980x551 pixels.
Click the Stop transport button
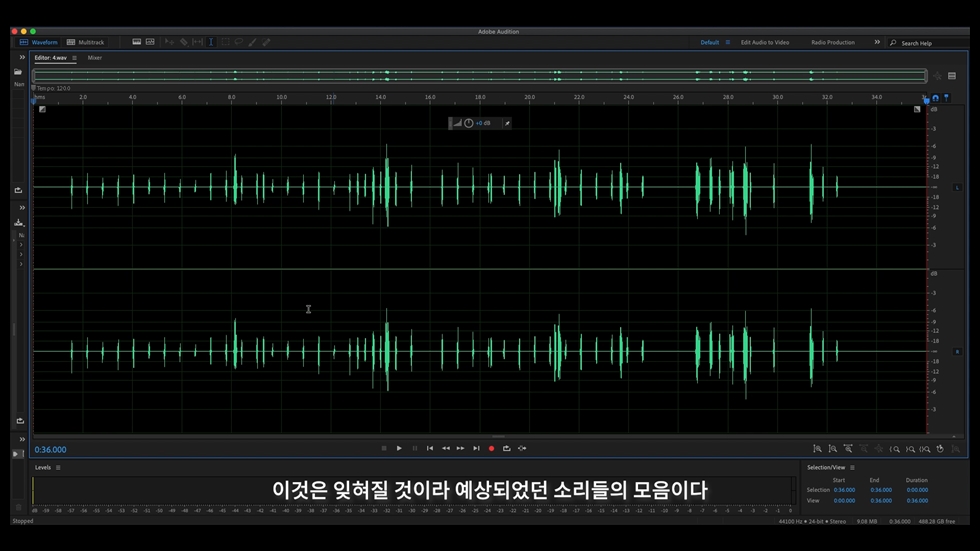(384, 448)
